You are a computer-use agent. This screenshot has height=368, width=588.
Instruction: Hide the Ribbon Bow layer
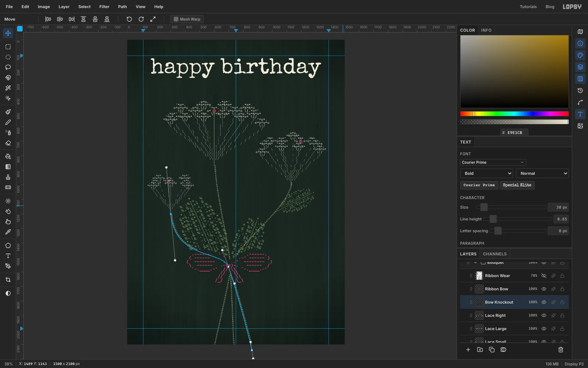click(x=544, y=289)
